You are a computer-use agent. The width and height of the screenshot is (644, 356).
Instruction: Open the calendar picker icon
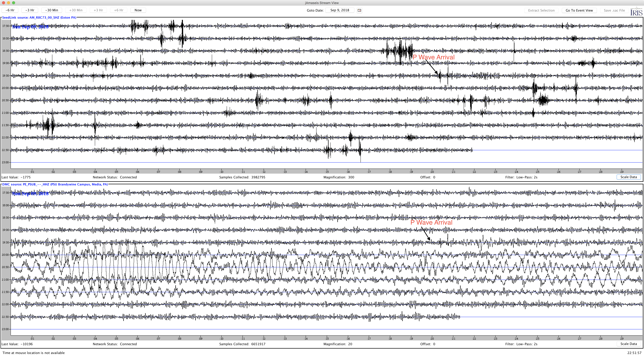(359, 10)
